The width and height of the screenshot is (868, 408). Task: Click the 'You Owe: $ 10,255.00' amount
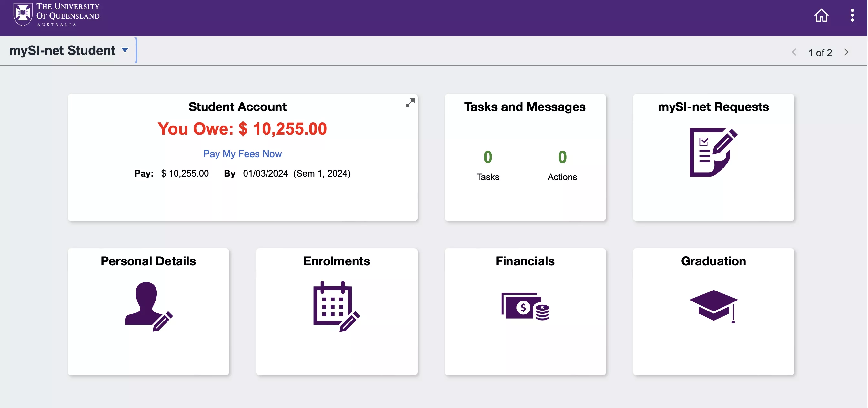[x=242, y=129]
